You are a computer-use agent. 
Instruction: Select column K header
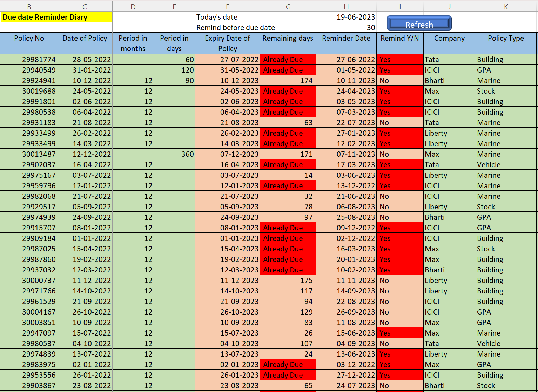(506, 7)
